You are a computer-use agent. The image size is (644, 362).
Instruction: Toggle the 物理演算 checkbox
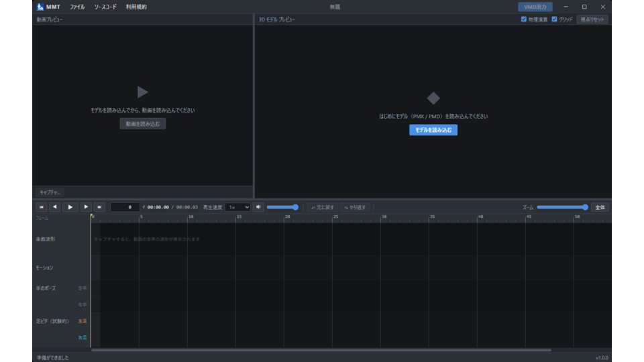pos(524,19)
